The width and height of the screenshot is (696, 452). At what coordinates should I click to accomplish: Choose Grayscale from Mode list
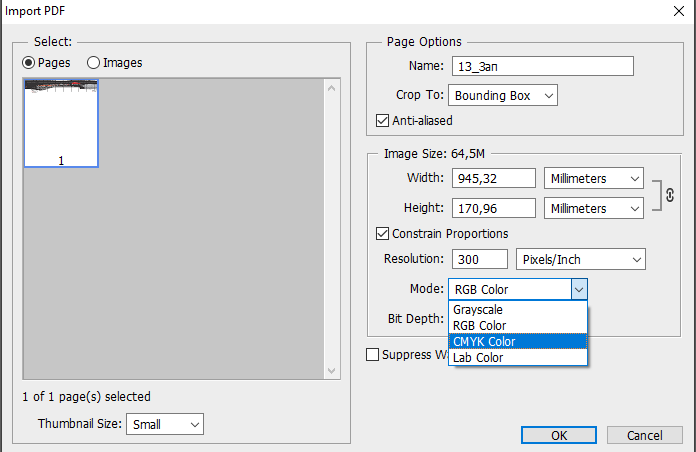click(478, 310)
